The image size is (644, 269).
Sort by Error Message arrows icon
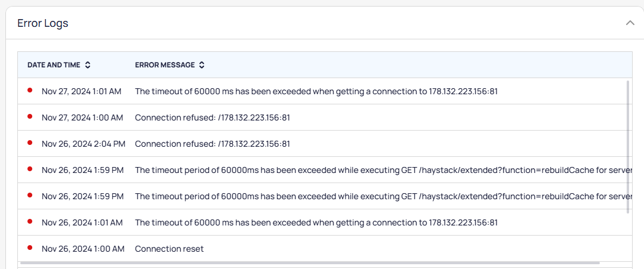pyautogui.click(x=201, y=65)
